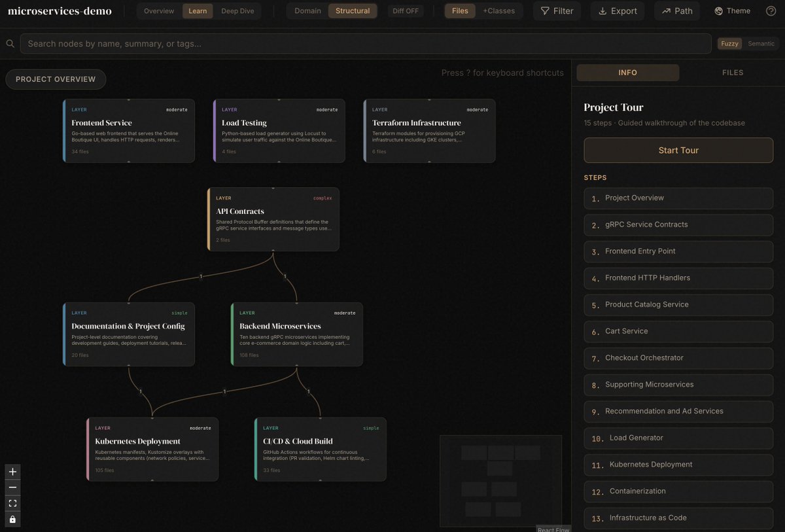Click the Start Tour button
Screen dimensions: 785x532
coord(678,151)
